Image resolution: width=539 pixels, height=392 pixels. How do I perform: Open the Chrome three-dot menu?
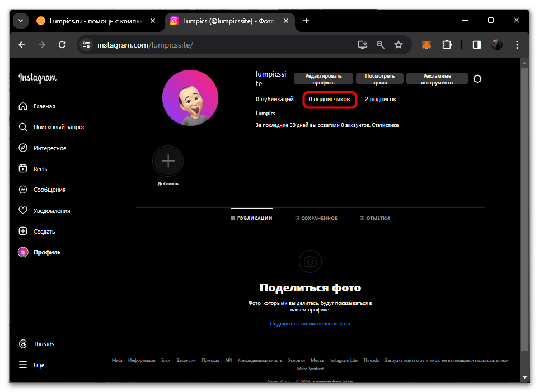tap(517, 45)
